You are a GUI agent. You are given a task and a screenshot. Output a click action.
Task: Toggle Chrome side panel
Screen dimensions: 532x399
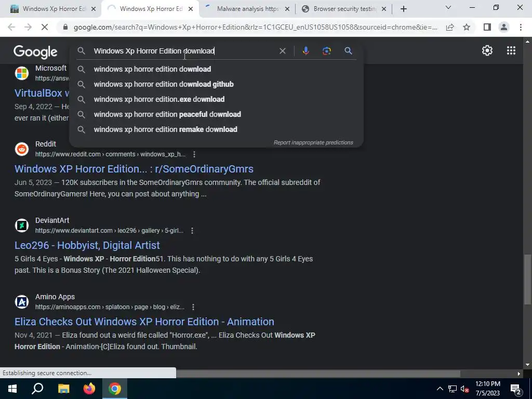487,27
